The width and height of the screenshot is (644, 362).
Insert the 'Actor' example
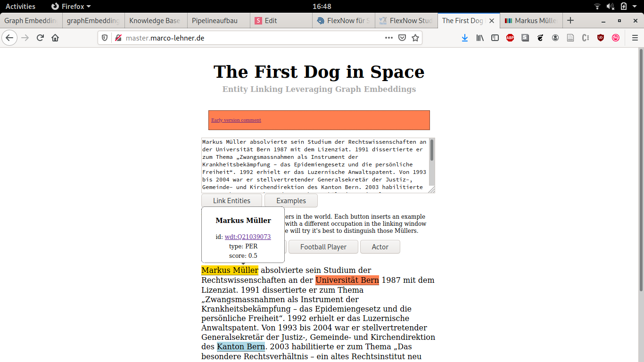[380, 247]
